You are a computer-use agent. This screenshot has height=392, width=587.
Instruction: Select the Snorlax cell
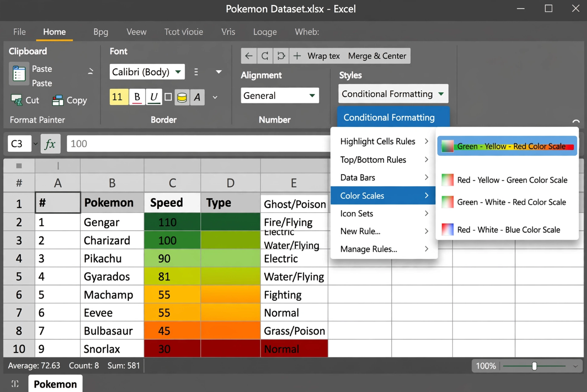pyautogui.click(x=112, y=349)
